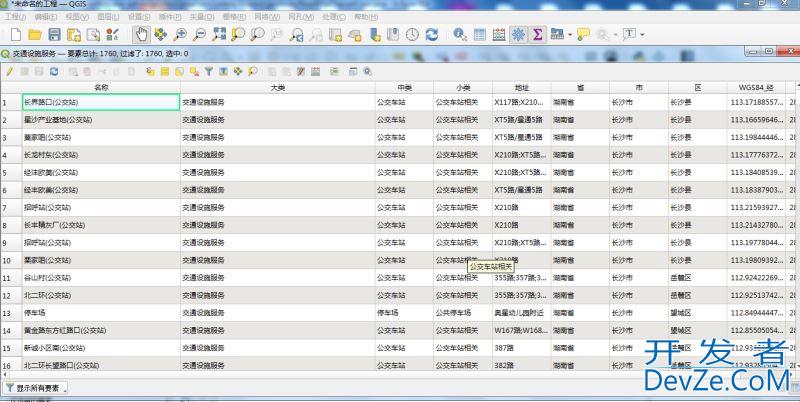800x402 pixels.
Task: Select row number 13 header
Action: coord(11,313)
